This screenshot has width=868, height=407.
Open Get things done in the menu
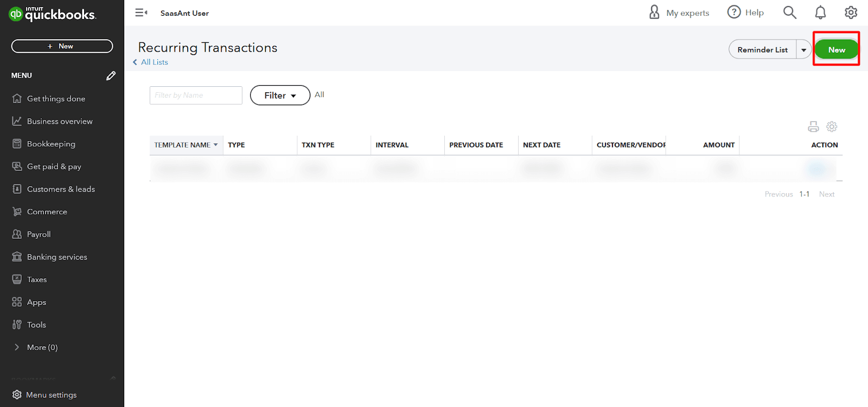tap(56, 99)
